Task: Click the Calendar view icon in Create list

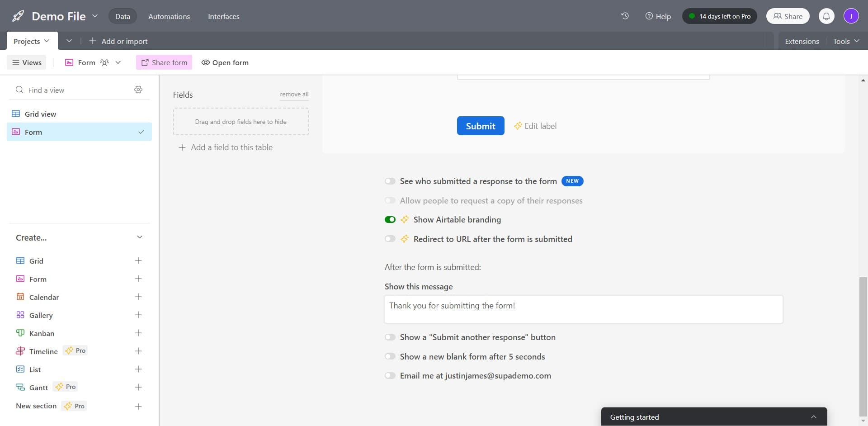Action: click(x=20, y=297)
